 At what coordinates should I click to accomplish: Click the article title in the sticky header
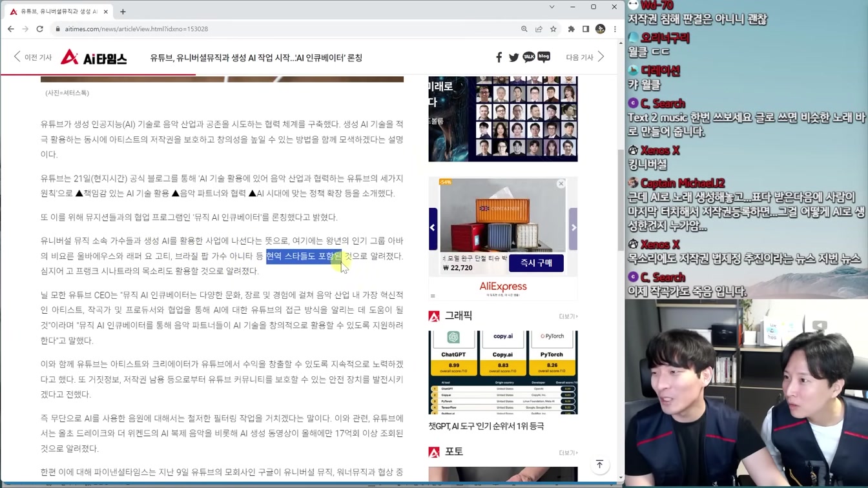pyautogui.click(x=256, y=57)
